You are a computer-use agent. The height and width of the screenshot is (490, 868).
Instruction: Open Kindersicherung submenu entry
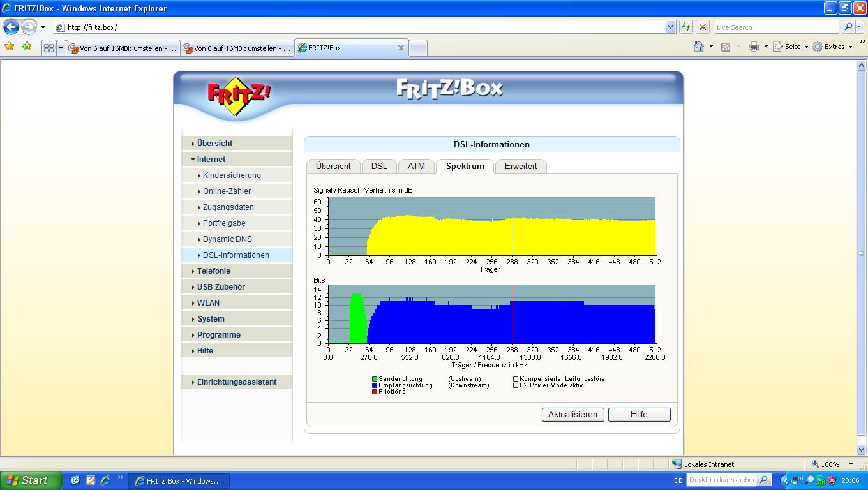point(237,175)
